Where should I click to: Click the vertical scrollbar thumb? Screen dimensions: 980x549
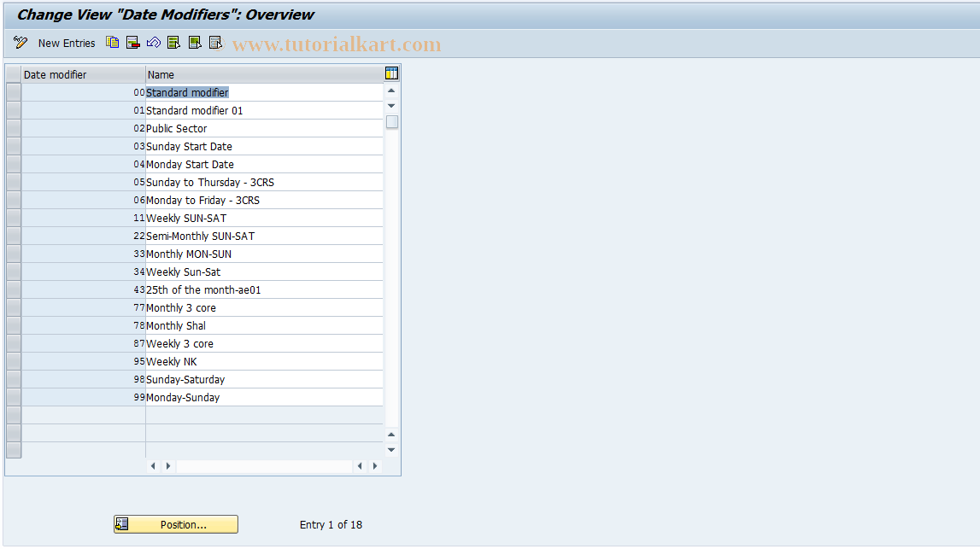392,122
